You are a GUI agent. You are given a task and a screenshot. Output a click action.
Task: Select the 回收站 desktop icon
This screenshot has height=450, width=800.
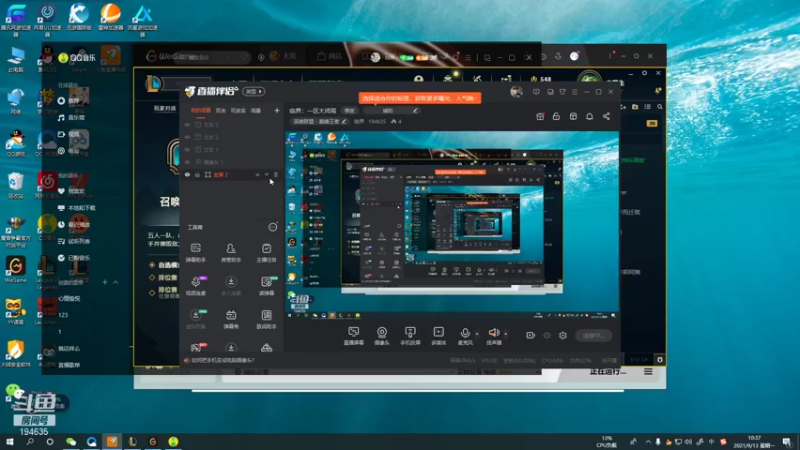pos(15,186)
